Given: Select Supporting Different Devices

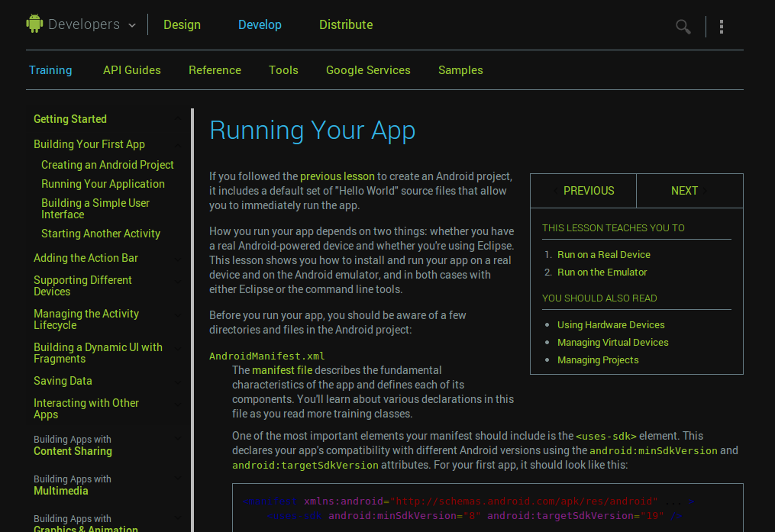Looking at the screenshot, I should coord(82,285).
